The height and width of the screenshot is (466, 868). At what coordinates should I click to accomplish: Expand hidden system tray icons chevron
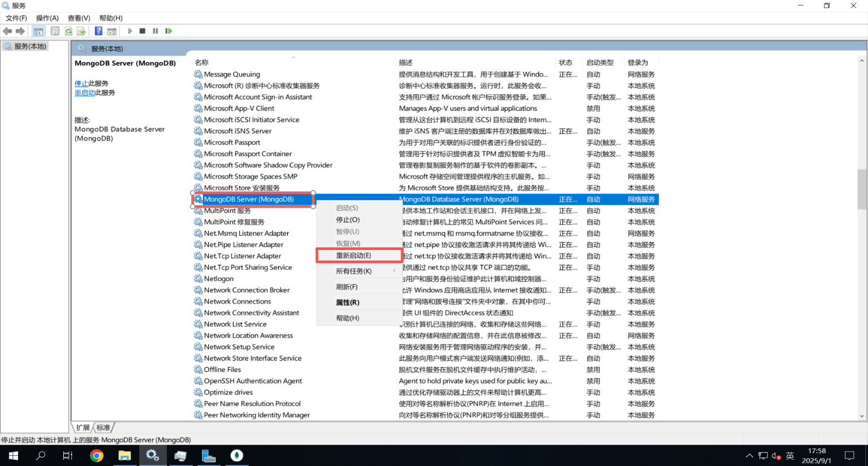point(749,456)
